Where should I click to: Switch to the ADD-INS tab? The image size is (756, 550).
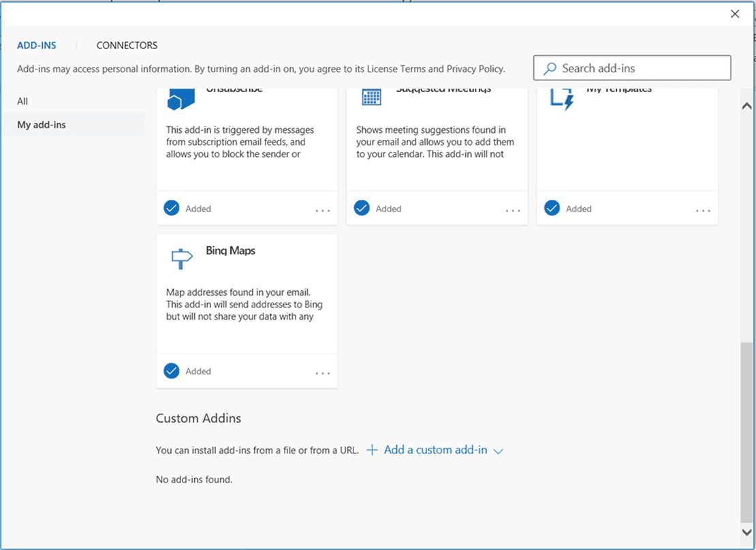(x=36, y=45)
